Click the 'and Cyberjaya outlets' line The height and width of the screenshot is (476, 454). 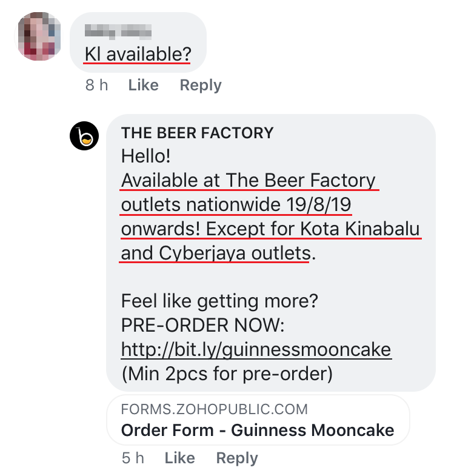pyautogui.click(x=216, y=253)
